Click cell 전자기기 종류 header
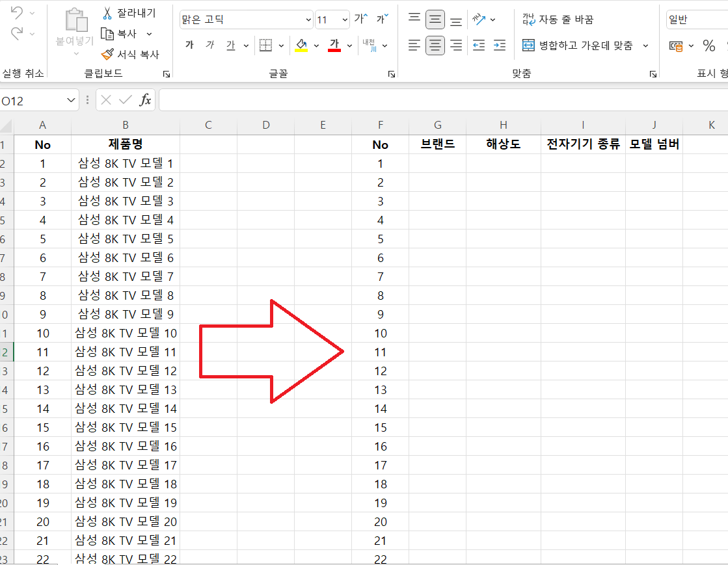This screenshot has height=565, width=728. click(583, 144)
